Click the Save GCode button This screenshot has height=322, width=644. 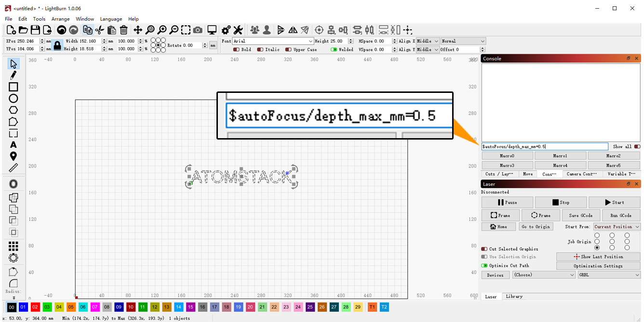pos(581,215)
